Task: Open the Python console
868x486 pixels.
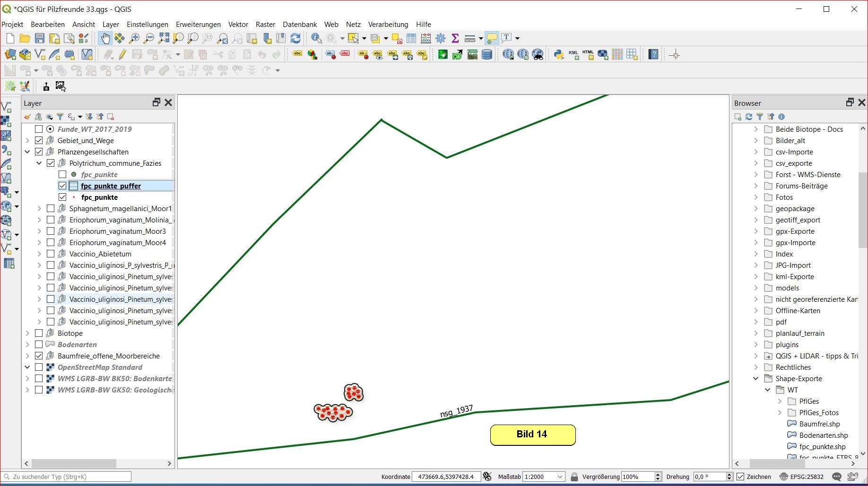Action: tap(559, 54)
